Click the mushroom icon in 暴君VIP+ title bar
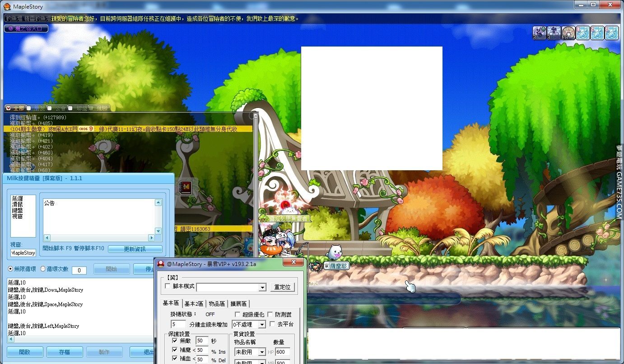The width and height of the screenshot is (624, 364). coord(161,264)
